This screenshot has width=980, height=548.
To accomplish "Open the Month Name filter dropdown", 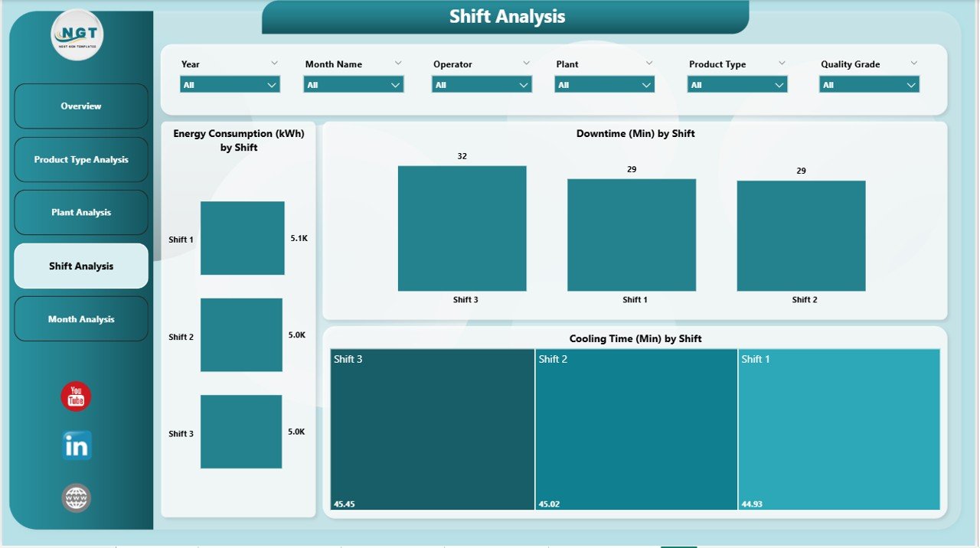I will point(353,84).
